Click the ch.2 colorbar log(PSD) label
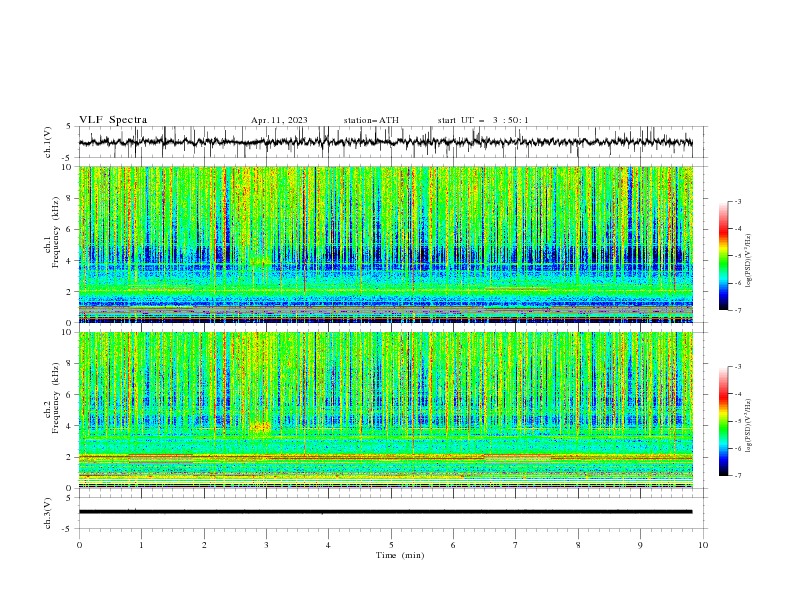 click(748, 426)
